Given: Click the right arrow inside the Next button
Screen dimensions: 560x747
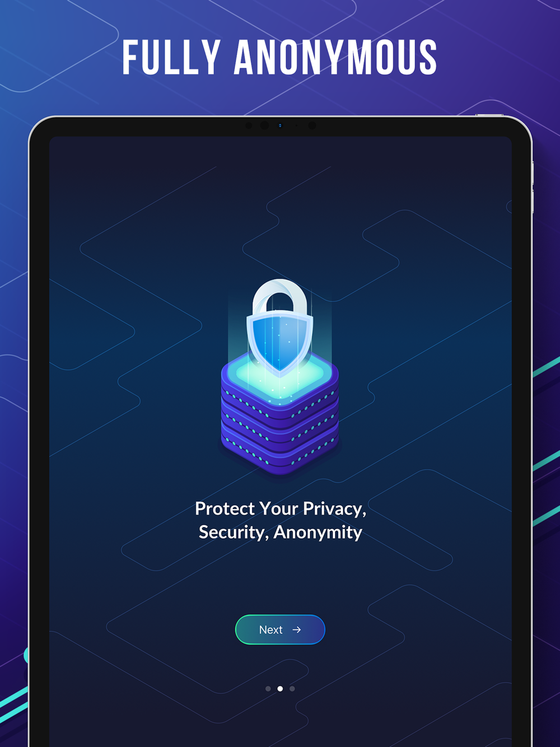Looking at the screenshot, I should (297, 630).
